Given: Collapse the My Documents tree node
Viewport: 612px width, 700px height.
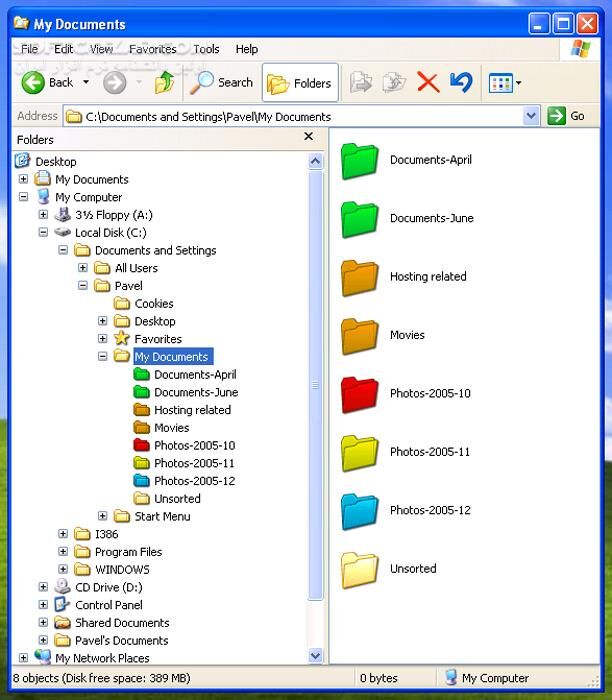Looking at the screenshot, I should pyautogui.click(x=103, y=357).
